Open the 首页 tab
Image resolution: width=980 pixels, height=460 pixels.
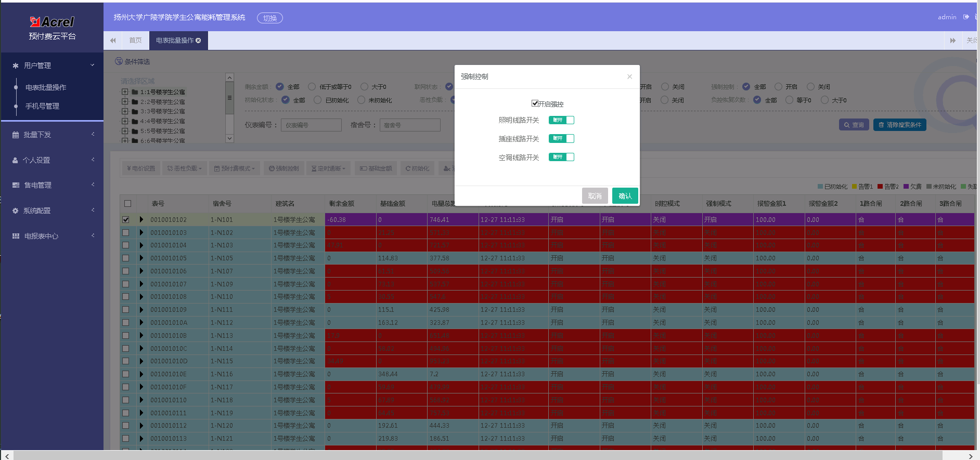[135, 41]
